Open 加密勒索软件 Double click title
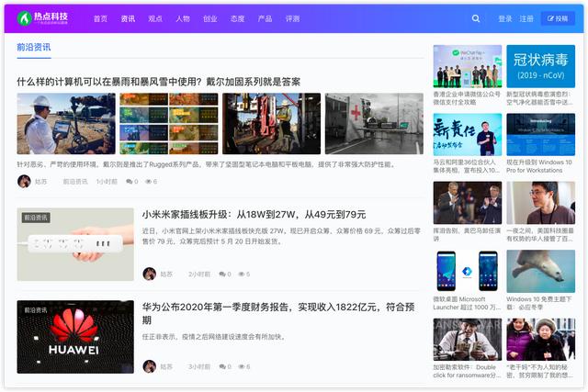This screenshot has width=588, height=392. (467, 371)
